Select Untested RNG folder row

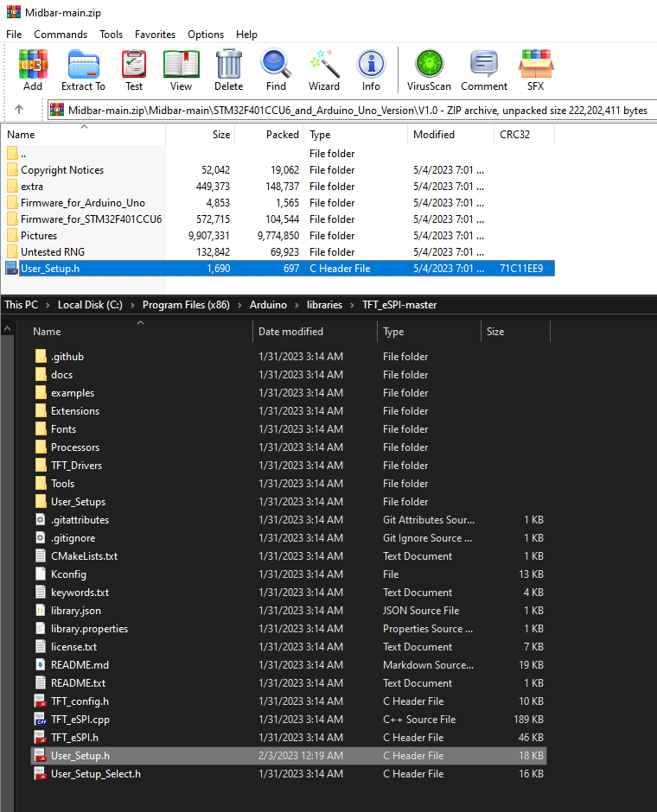tap(277, 252)
